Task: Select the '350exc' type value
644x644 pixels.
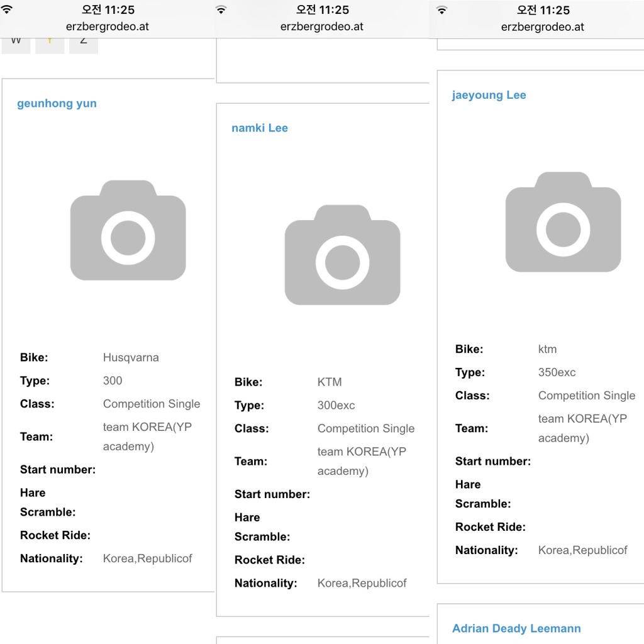Action: (x=557, y=372)
